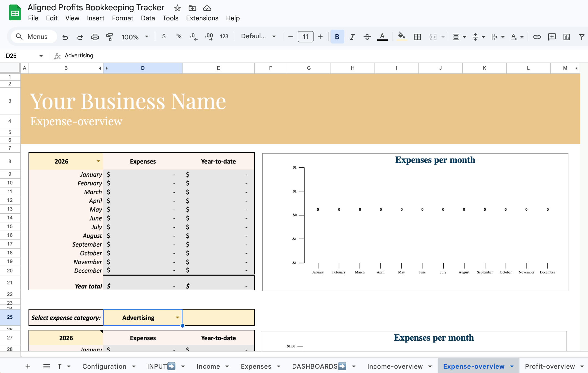Open the 2026 year selector dropdown

[x=98, y=161]
